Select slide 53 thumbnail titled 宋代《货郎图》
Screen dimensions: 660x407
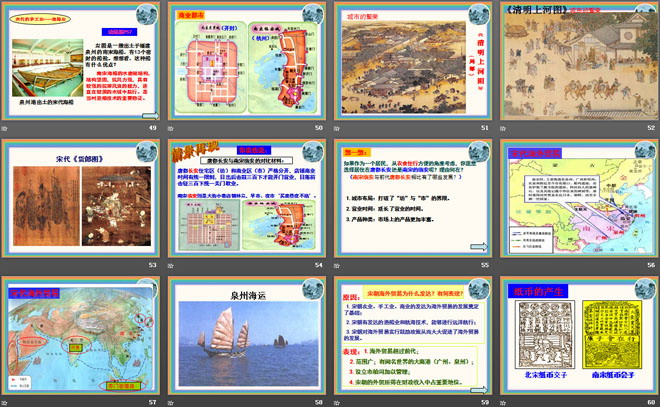tap(81, 199)
